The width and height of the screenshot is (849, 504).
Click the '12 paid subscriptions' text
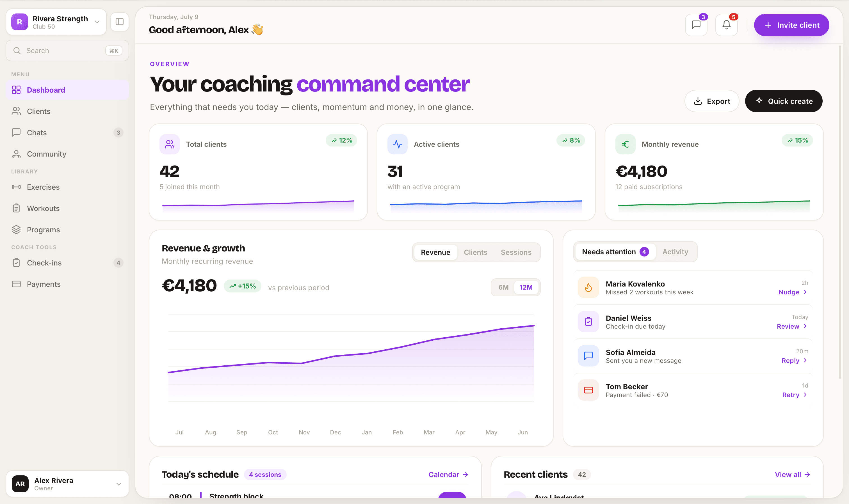[x=649, y=187]
